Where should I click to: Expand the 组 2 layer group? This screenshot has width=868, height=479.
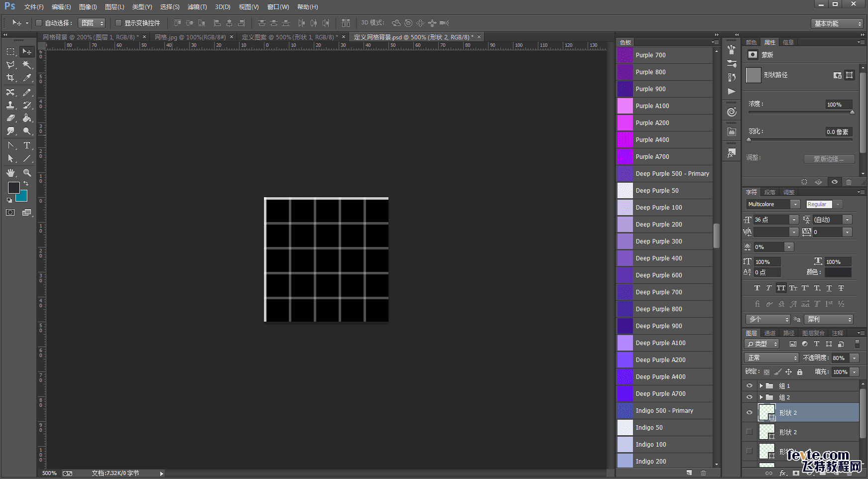761,397
